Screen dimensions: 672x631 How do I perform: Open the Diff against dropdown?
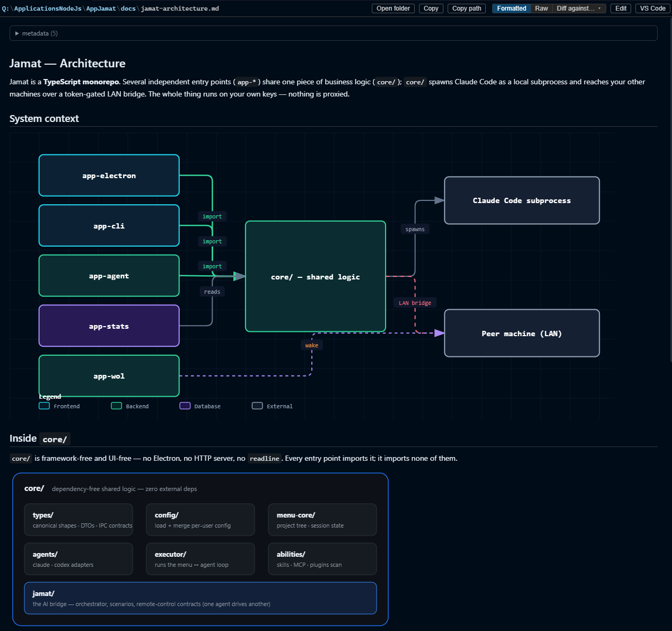(x=579, y=8)
